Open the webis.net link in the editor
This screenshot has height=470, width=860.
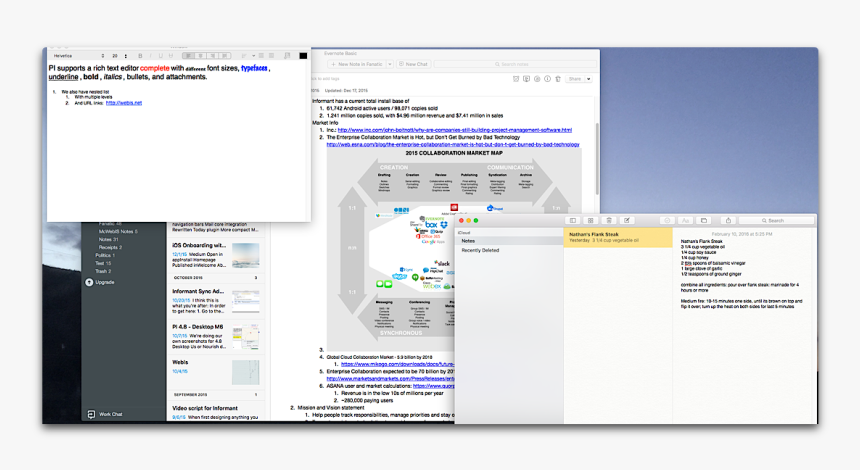(124, 103)
